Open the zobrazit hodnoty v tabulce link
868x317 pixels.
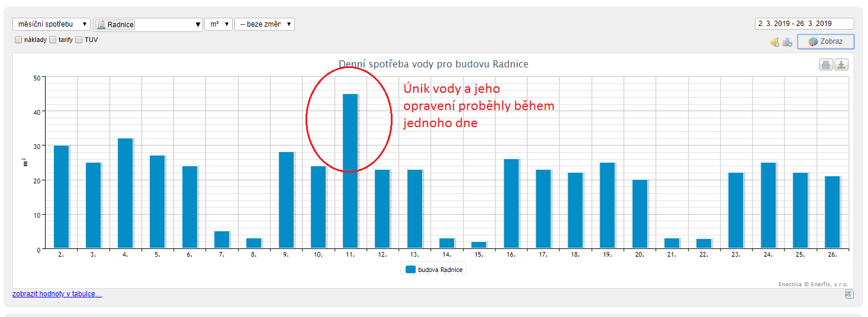click(x=57, y=294)
